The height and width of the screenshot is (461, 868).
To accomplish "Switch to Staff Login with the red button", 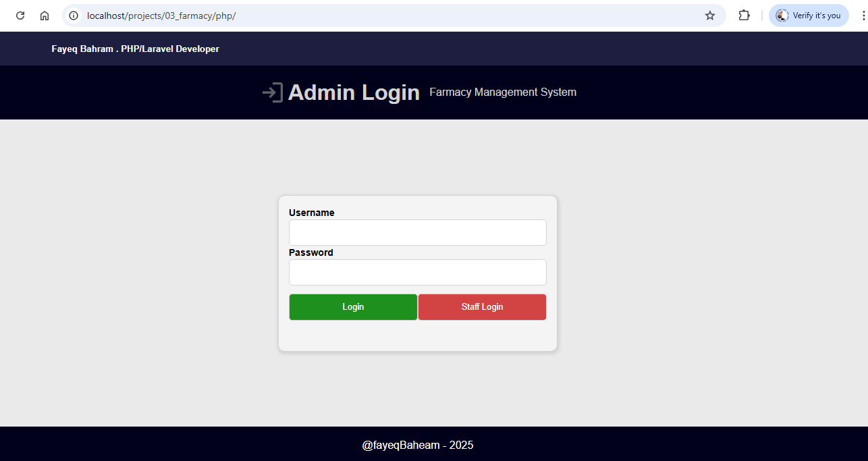I will coord(482,307).
